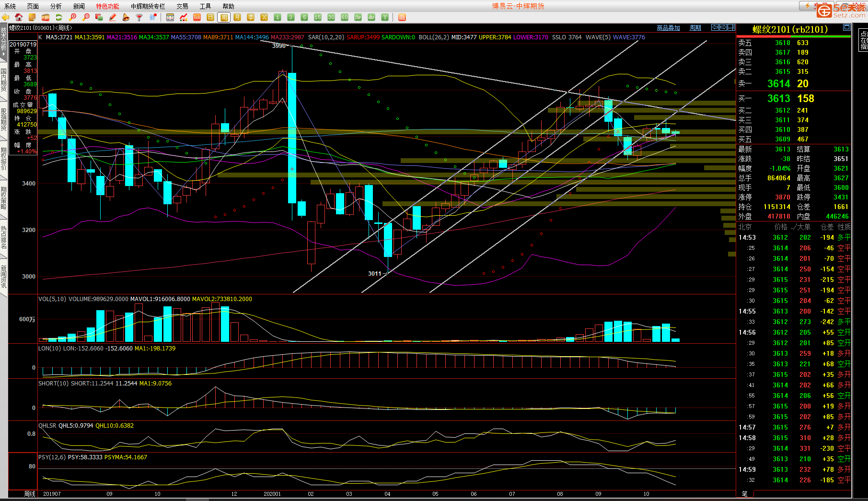Open the alert bell icon

tap(126, 17)
